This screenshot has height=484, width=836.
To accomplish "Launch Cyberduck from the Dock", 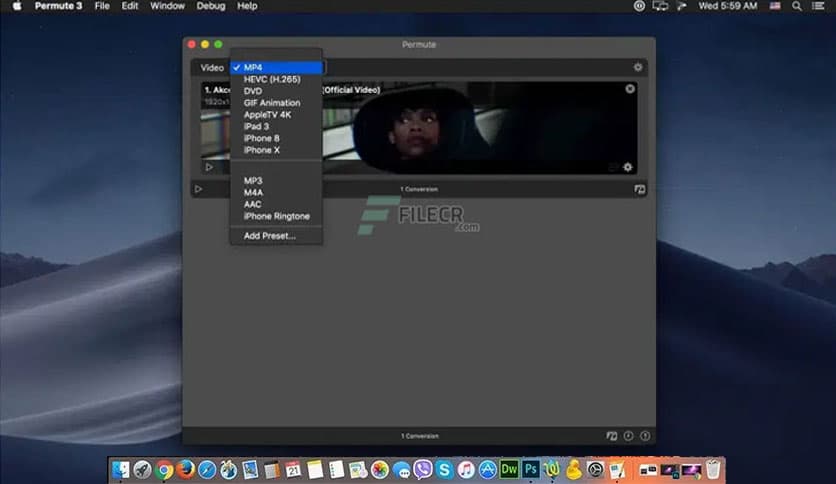I will [574, 470].
